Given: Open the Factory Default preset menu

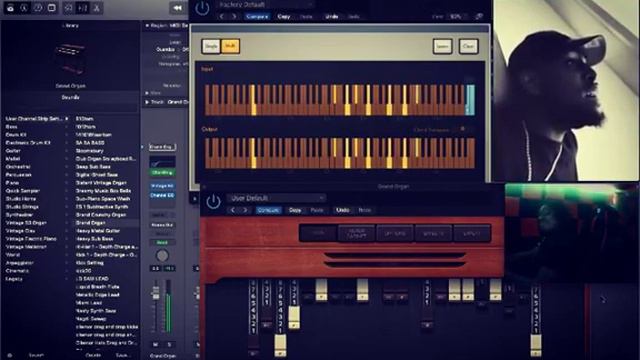Looking at the screenshot, I should [267, 5].
